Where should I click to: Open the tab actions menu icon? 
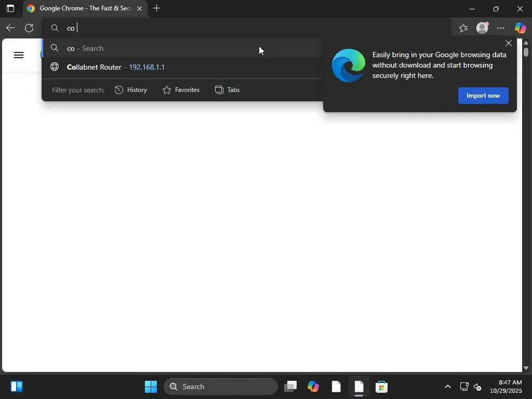click(x=10, y=8)
